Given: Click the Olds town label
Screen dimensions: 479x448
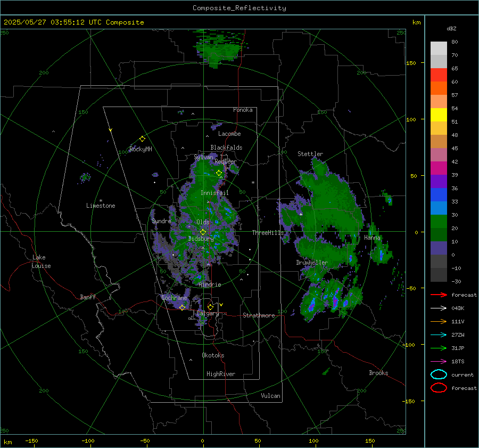Looking at the screenshot, I should click(x=203, y=222).
